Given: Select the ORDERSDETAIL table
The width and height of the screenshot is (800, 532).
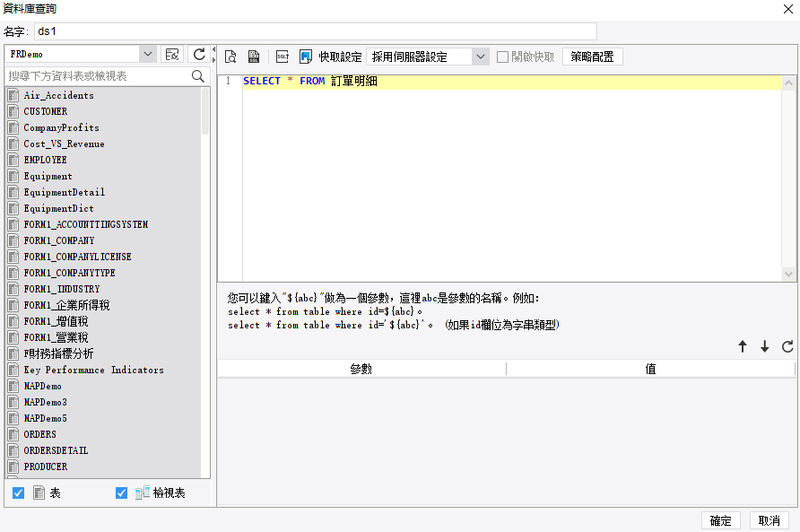Looking at the screenshot, I should coord(56,450).
